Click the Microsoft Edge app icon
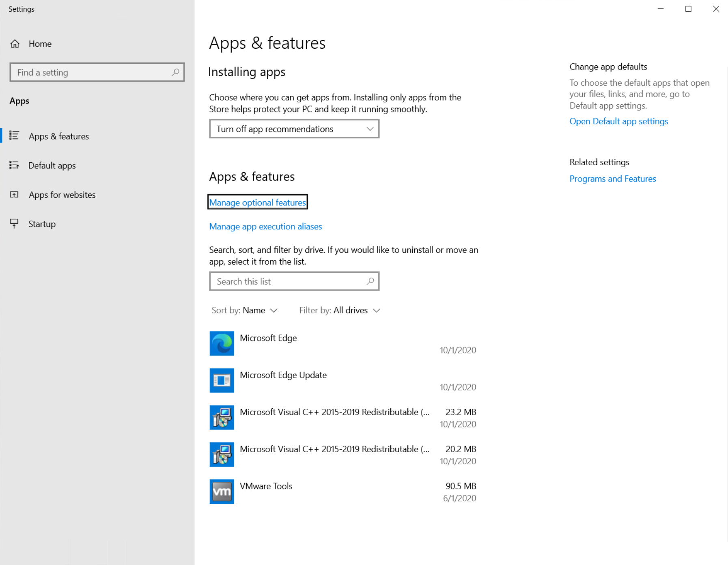The height and width of the screenshot is (565, 728). click(222, 343)
